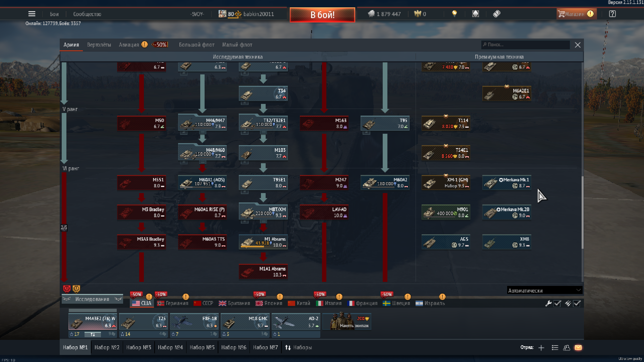
Task: Select the СССР nation flag tab
Action: click(x=203, y=303)
